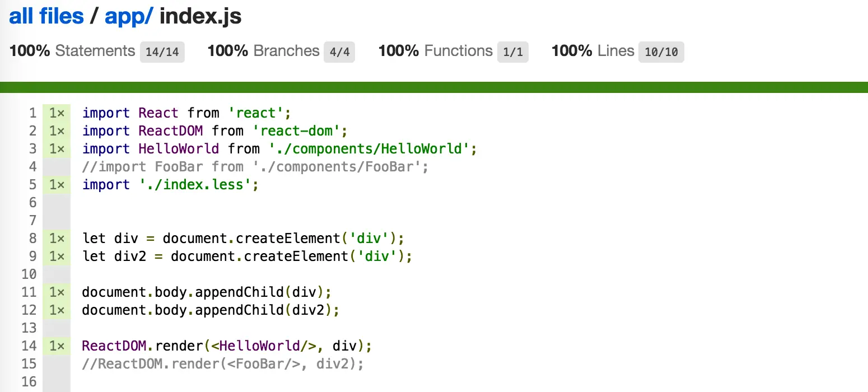Click the 1× hit count on line 2
This screenshot has width=868, height=392.
click(57, 131)
